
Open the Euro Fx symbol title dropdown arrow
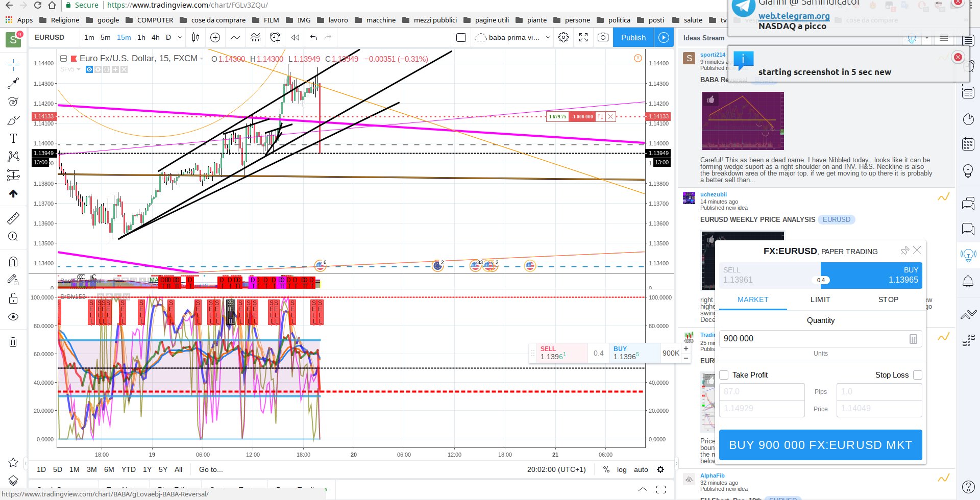click(202, 59)
